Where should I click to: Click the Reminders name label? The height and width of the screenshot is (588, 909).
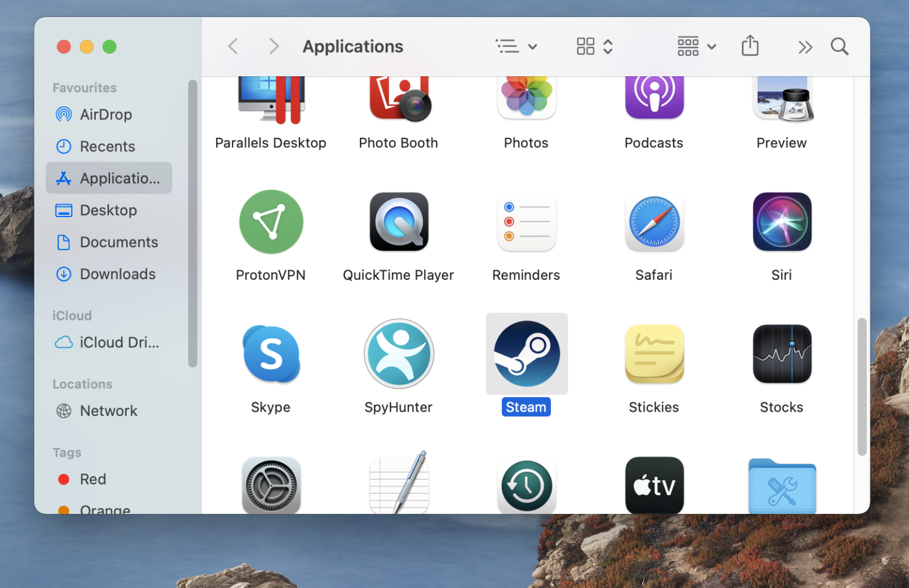(526, 275)
